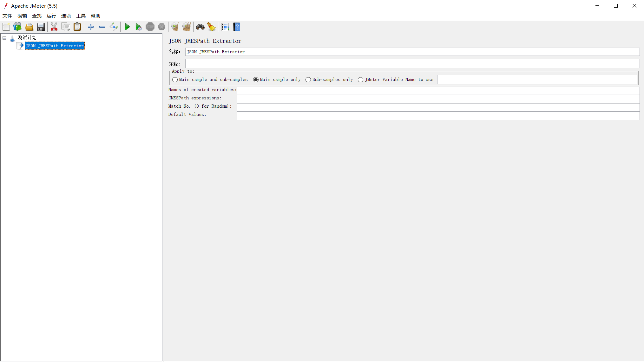644x362 pixels.
Task: Click the Shutdown test icon
Action: pyautogui.click(x=161, y=27)
